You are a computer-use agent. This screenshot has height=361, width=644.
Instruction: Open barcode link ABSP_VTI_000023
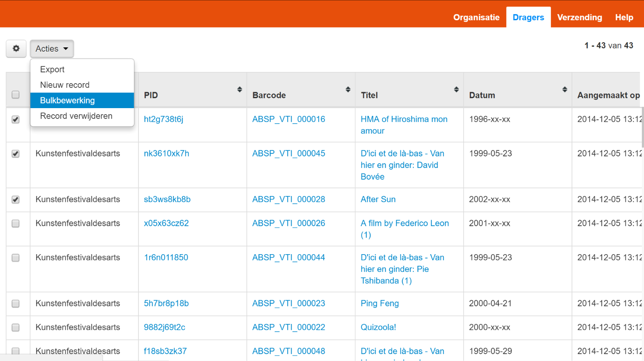point(289,303)
